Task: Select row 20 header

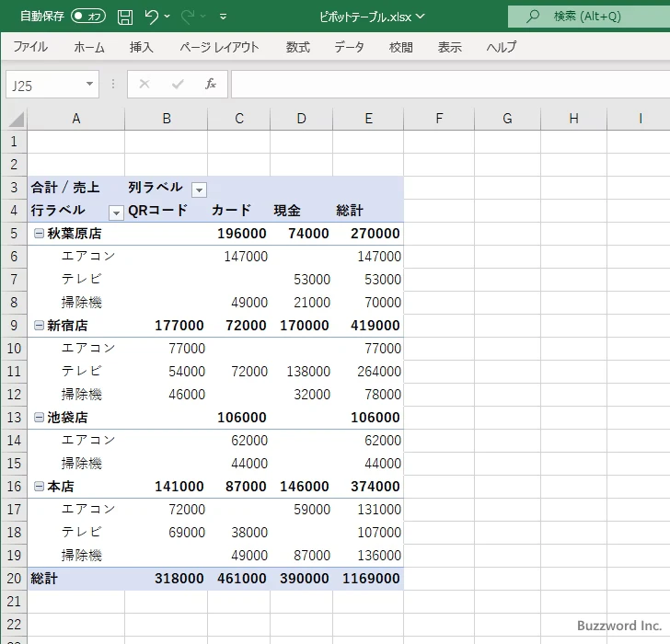Action: [x=14, y=579]
